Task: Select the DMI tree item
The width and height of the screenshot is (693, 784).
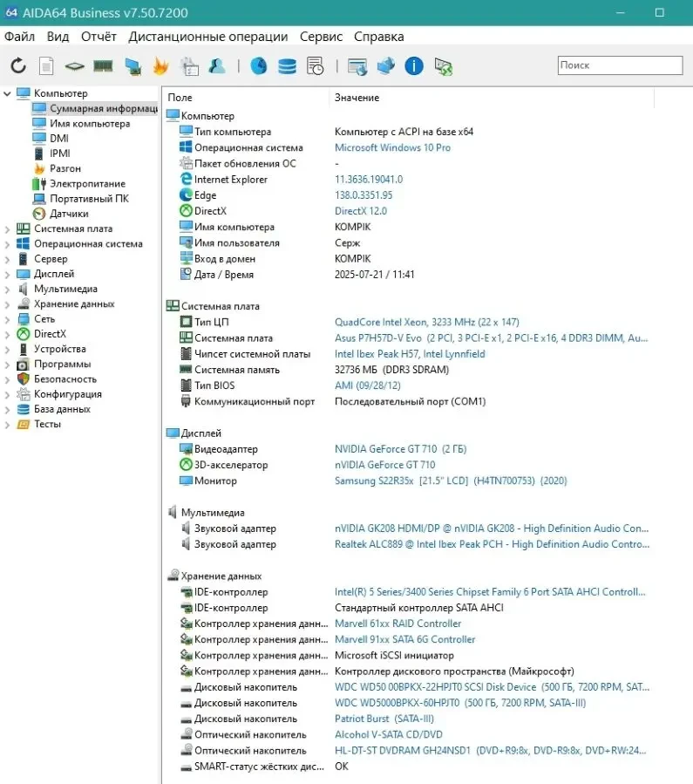Action: click(59, 139)
